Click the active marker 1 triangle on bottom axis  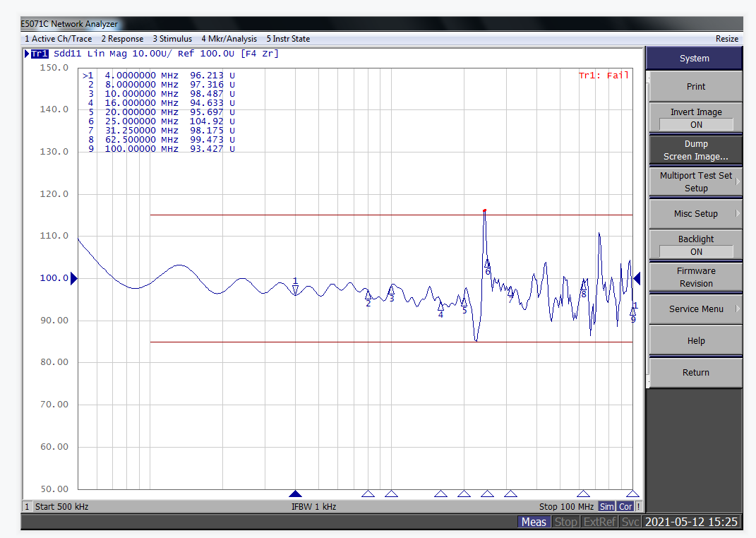296,494
